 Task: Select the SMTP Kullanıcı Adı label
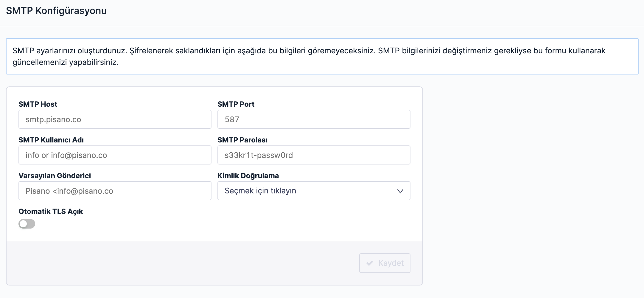pos(51,140)
